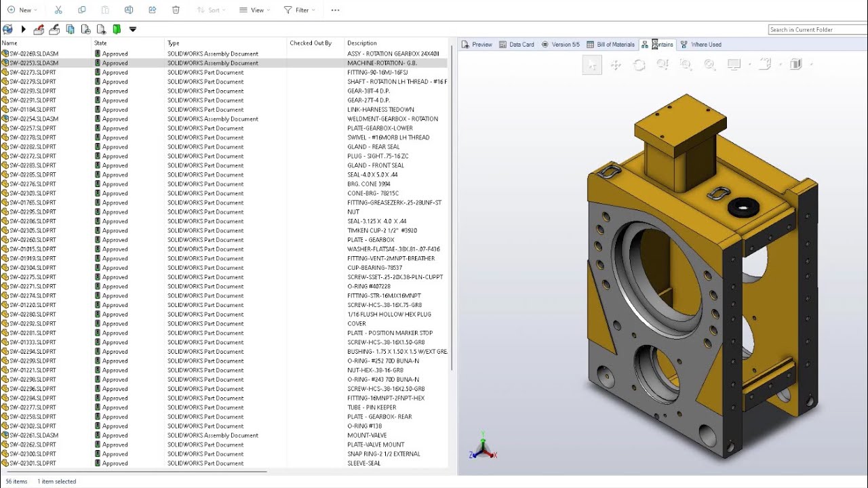Open the Version 5/5 tab
The width and height of the screenshot is (868, 488).
561,45
